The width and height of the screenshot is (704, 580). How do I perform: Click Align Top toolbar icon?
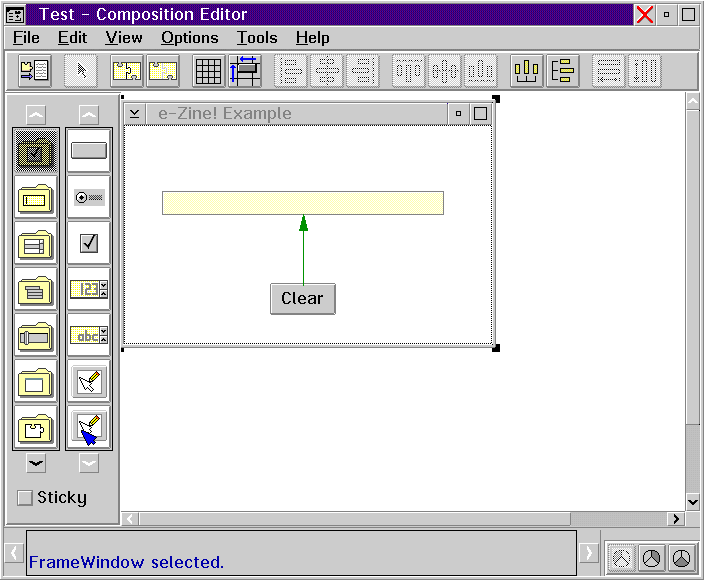[x=408, y=71]
